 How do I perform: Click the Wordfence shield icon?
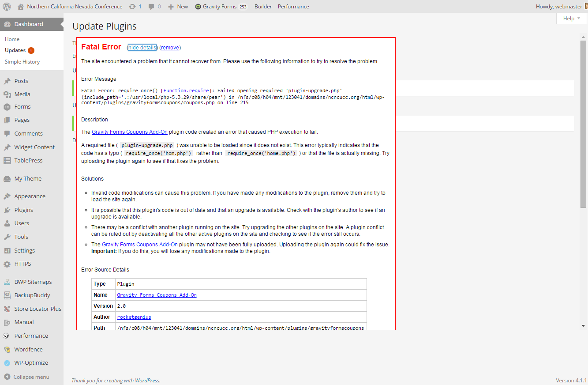(x=7, y=350)
